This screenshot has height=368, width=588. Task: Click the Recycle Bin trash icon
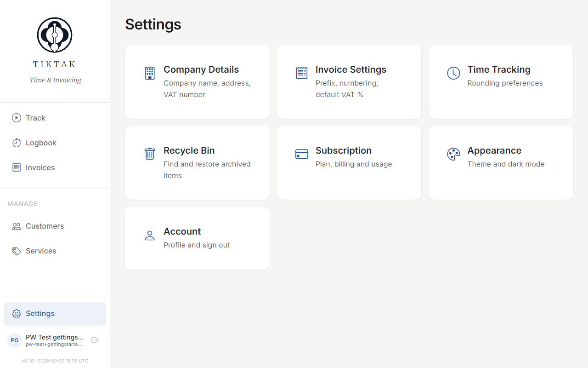coord(149,154)
